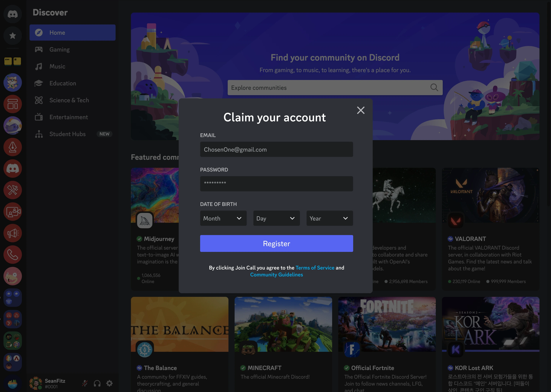Click The Balance compass logo icon
This screenshot has width=551, height=392.
click(x=145, y=349)
